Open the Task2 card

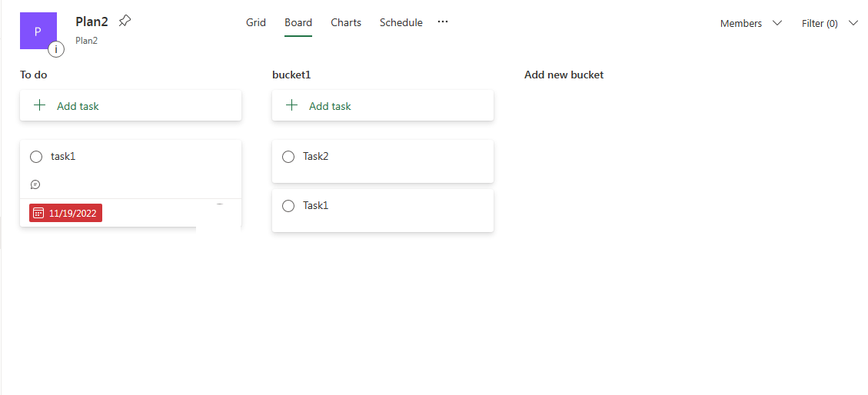[x=383, y=161]
